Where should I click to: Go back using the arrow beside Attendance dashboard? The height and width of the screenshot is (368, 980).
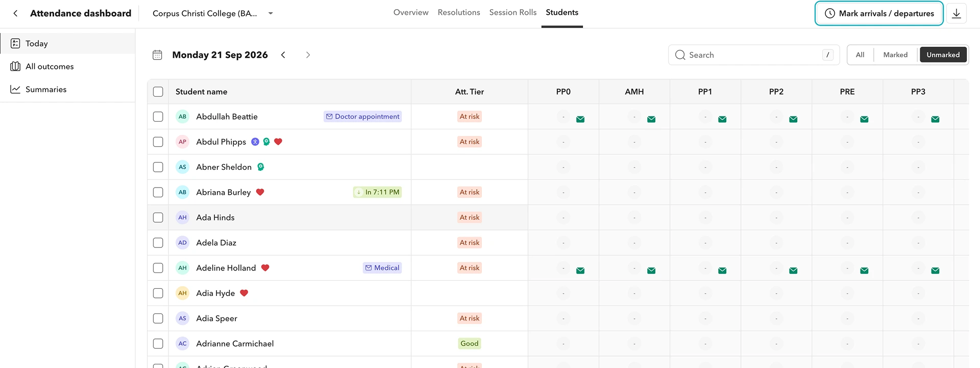(x=15, y=13)
